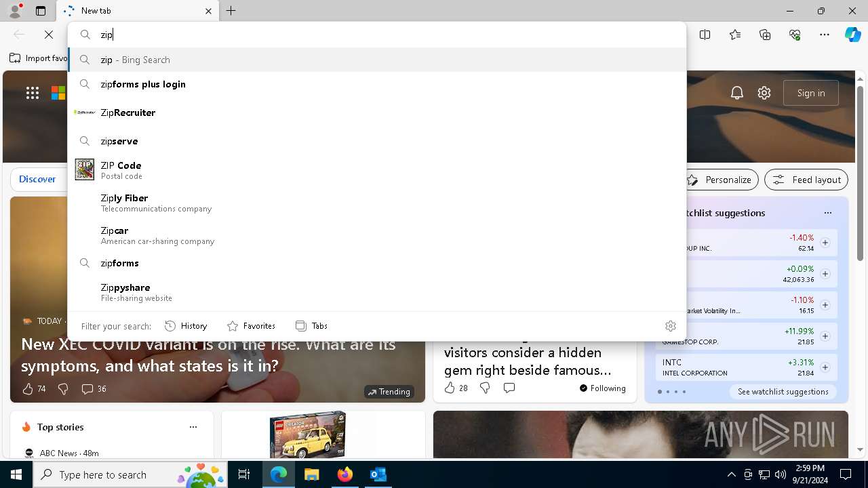Open Collections toolbar icon
The image size is (868, 488).
(x=765, y=35)
